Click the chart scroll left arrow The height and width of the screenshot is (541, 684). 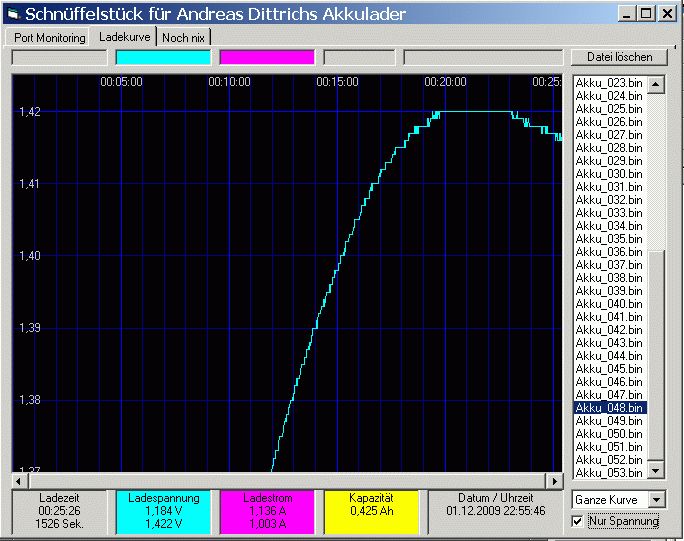tap(18, 481)
